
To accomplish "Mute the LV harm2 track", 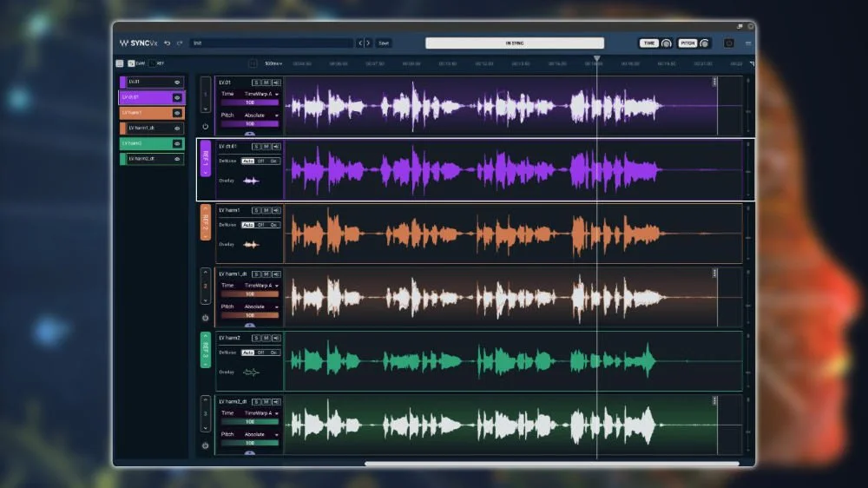I will [266, 338].
